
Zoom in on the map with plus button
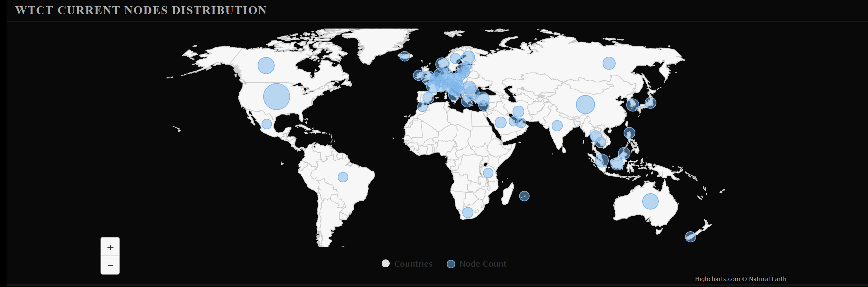(x=110, y=247)
